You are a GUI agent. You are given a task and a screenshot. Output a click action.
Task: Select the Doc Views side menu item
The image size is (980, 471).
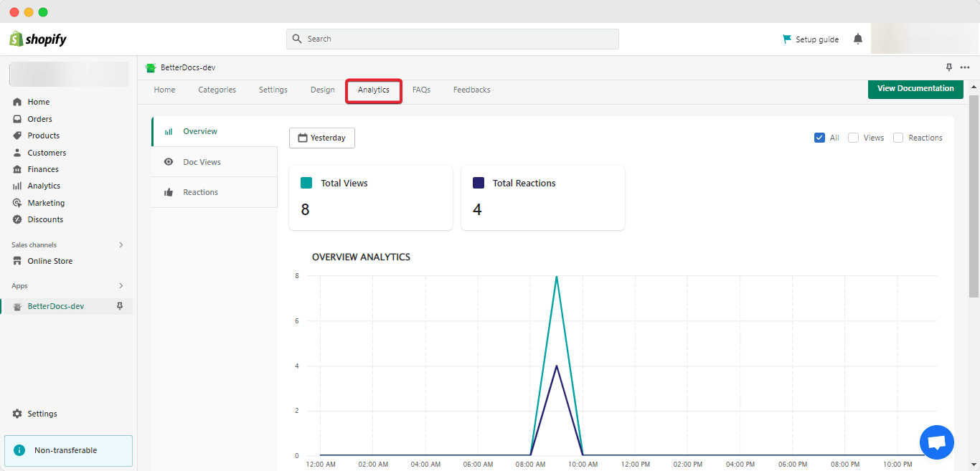pos(215,162)
